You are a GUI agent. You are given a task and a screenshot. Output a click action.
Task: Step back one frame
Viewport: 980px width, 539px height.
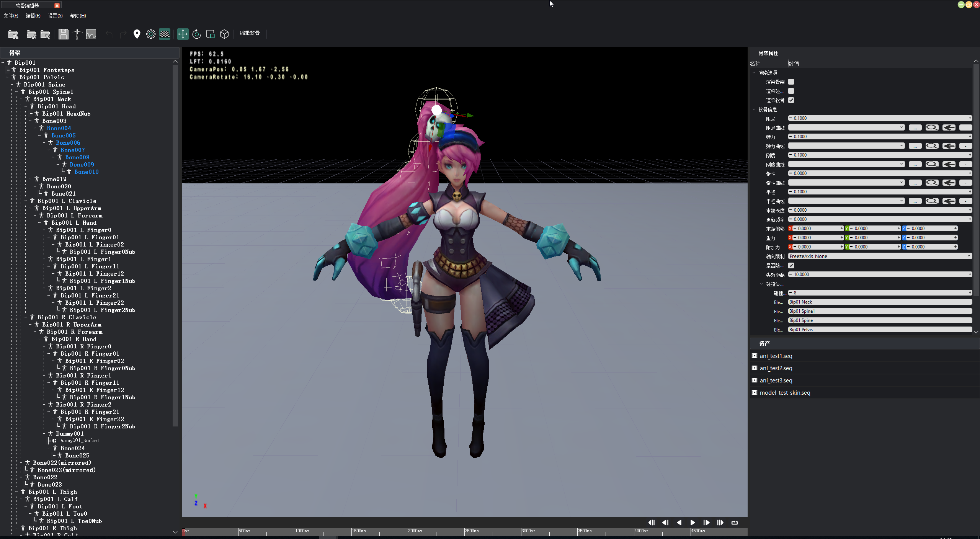click(665, 523)
